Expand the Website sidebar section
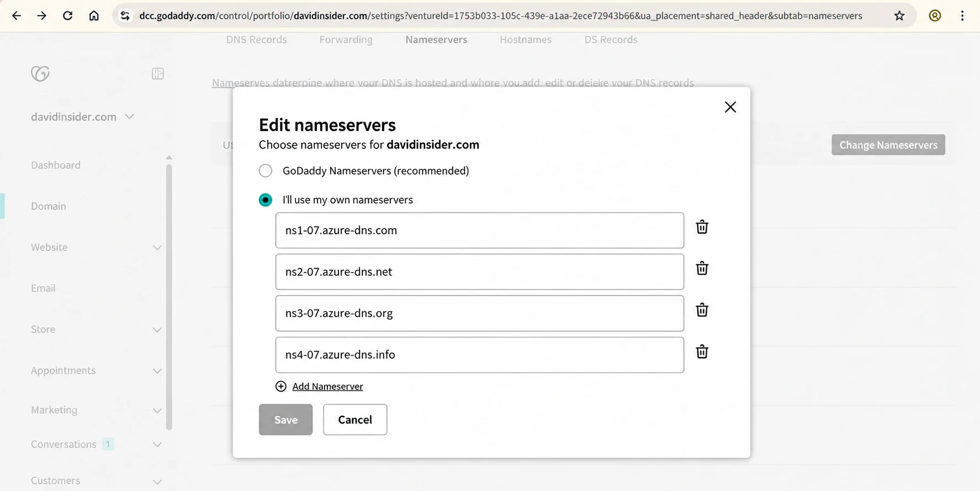 click(157, 247)
